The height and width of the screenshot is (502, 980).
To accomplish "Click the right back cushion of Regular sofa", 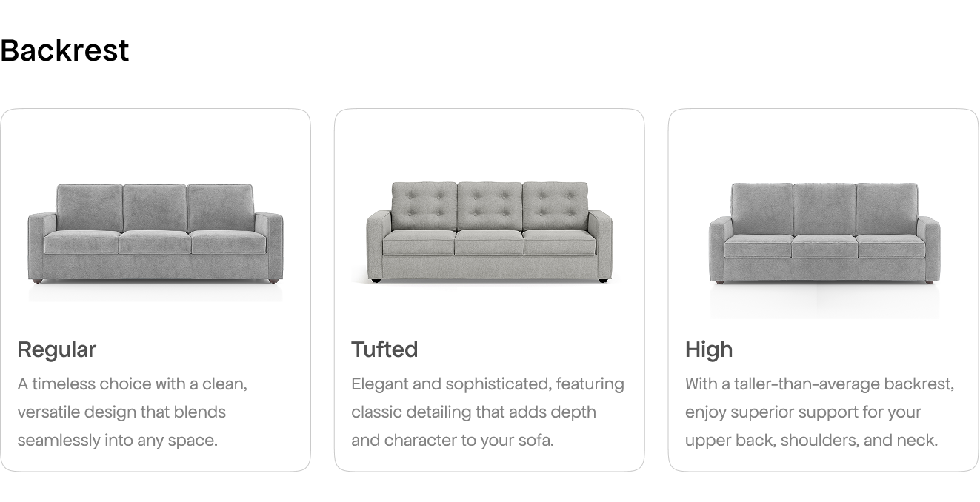I will 220,208.
